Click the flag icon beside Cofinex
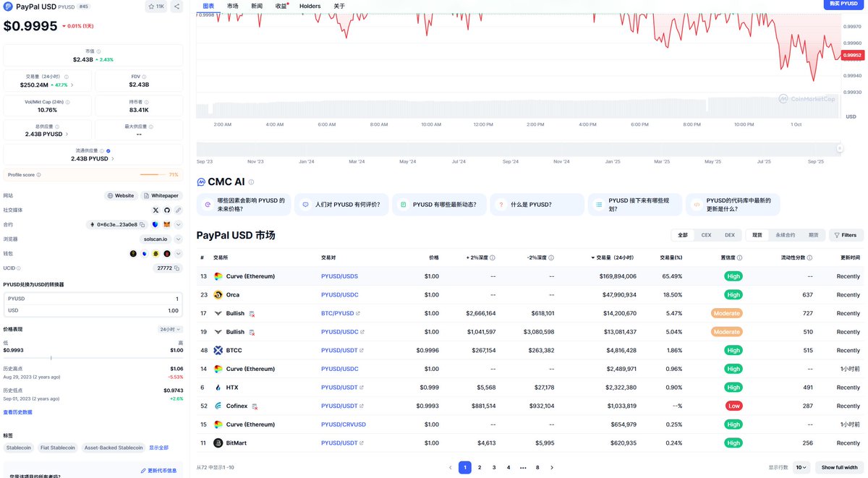 255,406
